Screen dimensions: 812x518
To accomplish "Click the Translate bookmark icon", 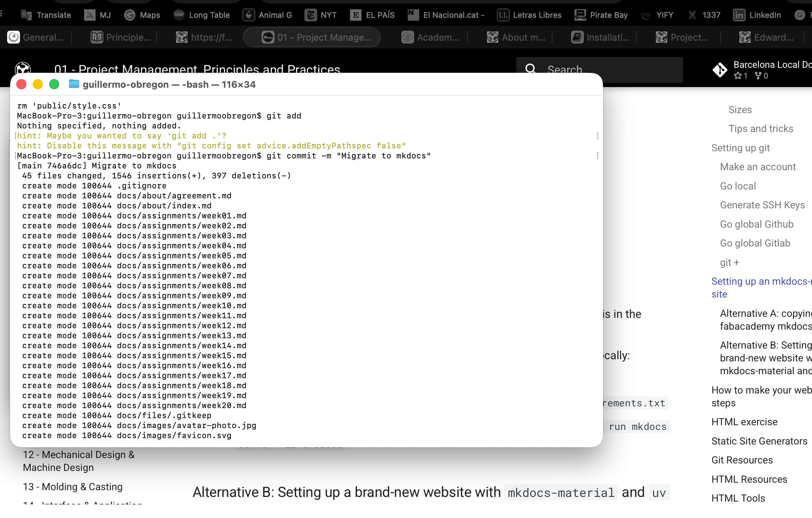I will pos(26,15).
